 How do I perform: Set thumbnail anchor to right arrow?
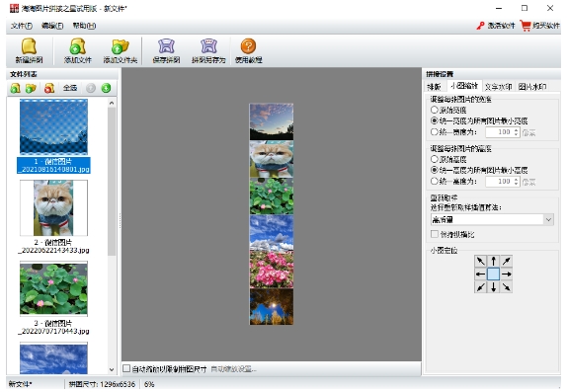pyautogui.click(x=506, y=274)
